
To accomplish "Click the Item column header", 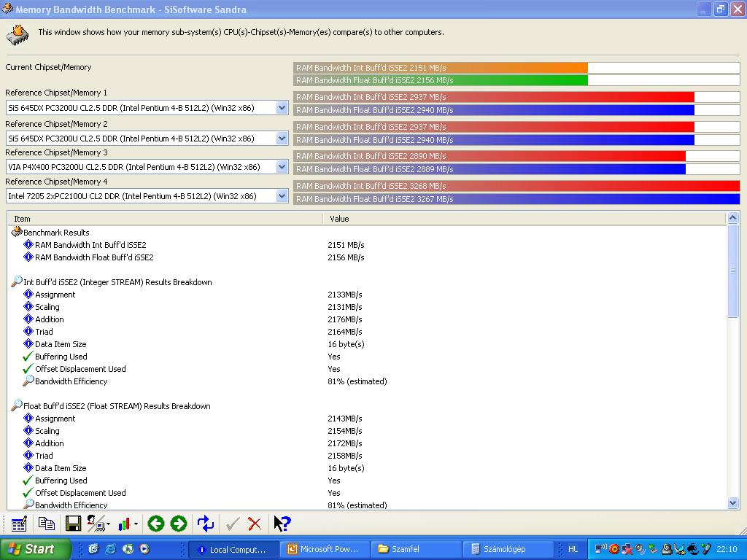I will tap(166, 219).
